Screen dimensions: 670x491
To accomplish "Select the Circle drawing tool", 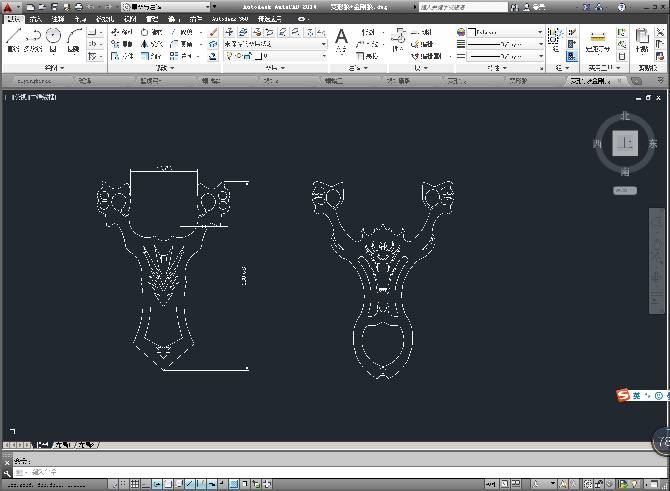I will coord(53,39).
